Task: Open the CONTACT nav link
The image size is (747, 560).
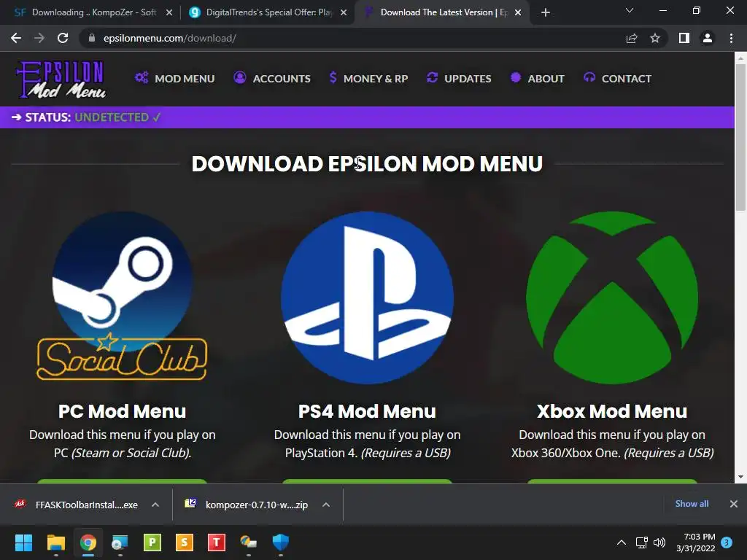Action: point(627,79)
